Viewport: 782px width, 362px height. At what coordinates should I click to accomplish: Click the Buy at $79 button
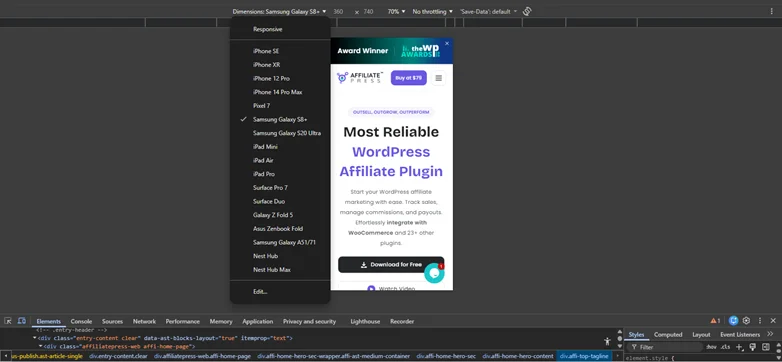click(408, 78)
